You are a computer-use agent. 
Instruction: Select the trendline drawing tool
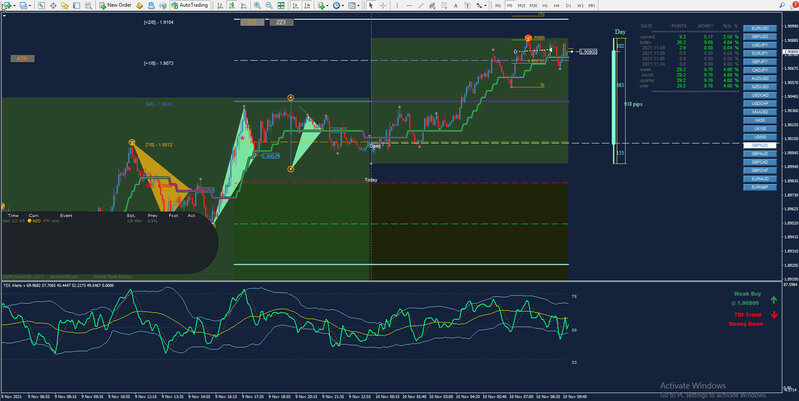[421, 5]
